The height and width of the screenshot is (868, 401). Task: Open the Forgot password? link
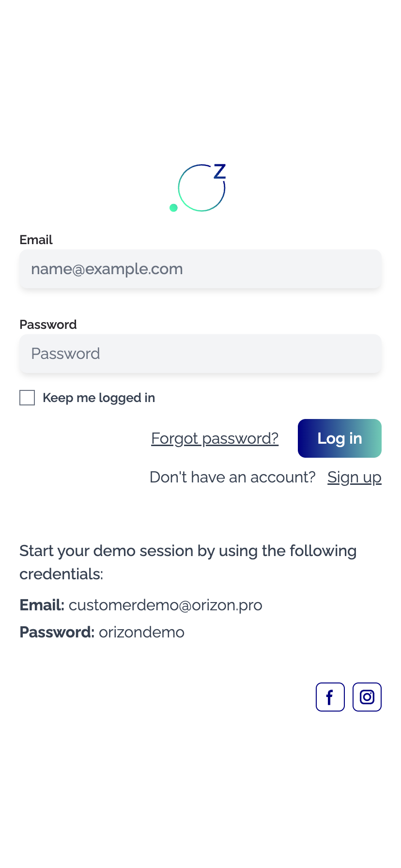coord(215,438)
